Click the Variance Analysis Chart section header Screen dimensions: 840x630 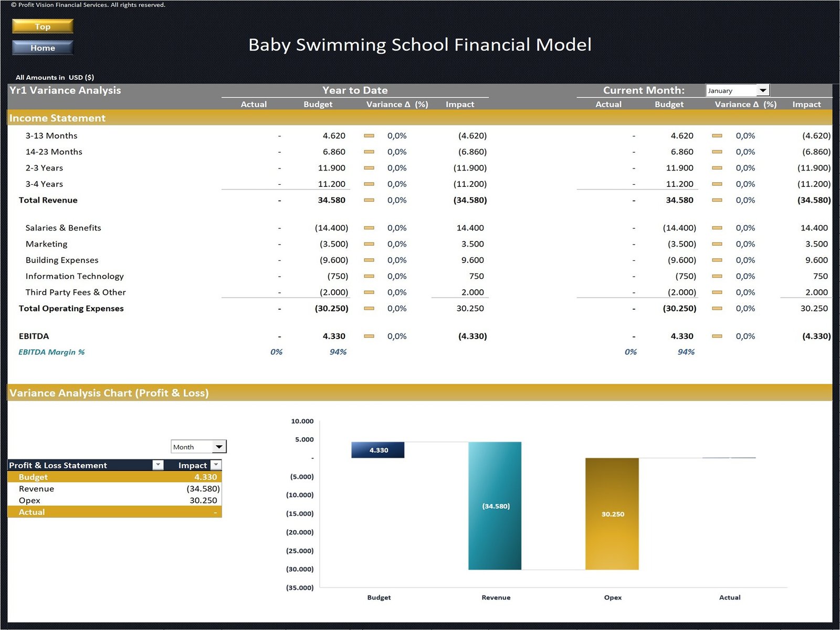tap(109, 393)
